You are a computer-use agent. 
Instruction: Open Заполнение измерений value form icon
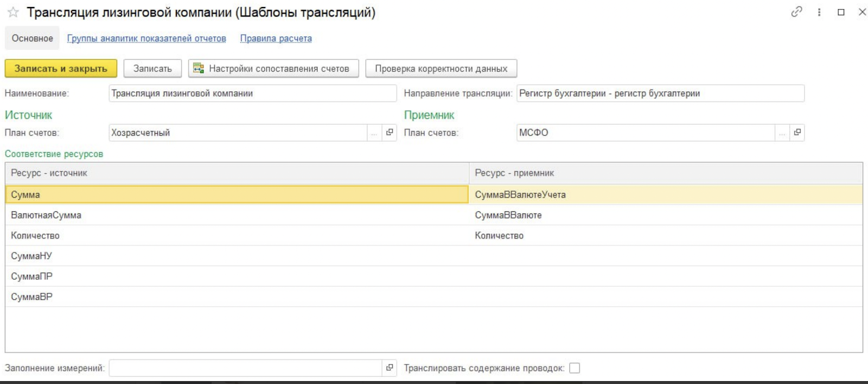pyautogui.click(x=390, y=368)
